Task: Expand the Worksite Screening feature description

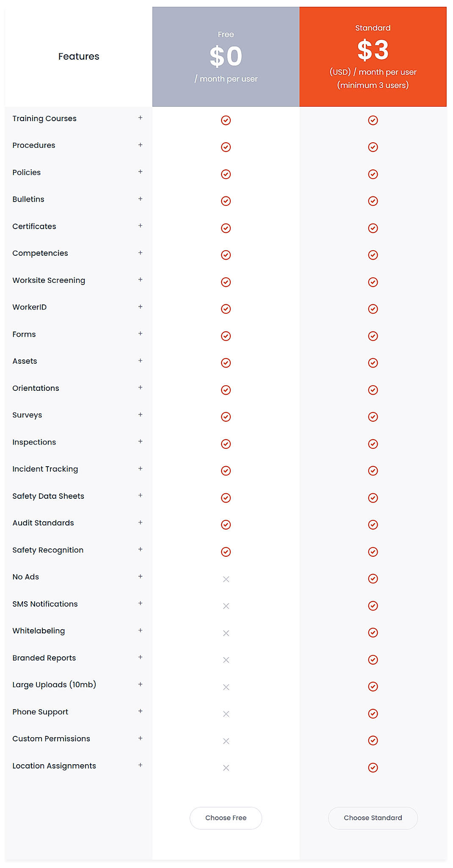Action: [x=140, y=280]
